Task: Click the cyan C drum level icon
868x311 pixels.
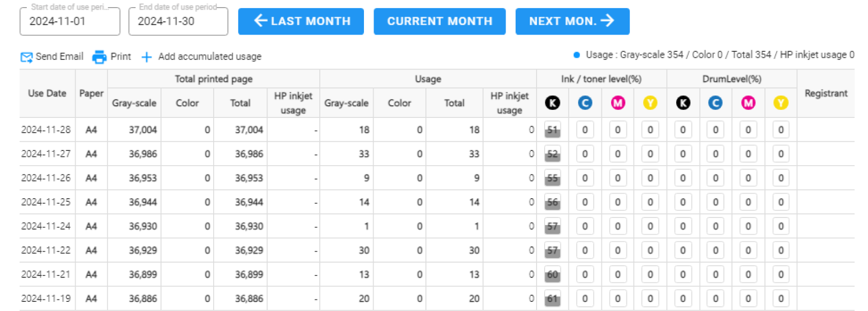Action: point(715,103)
